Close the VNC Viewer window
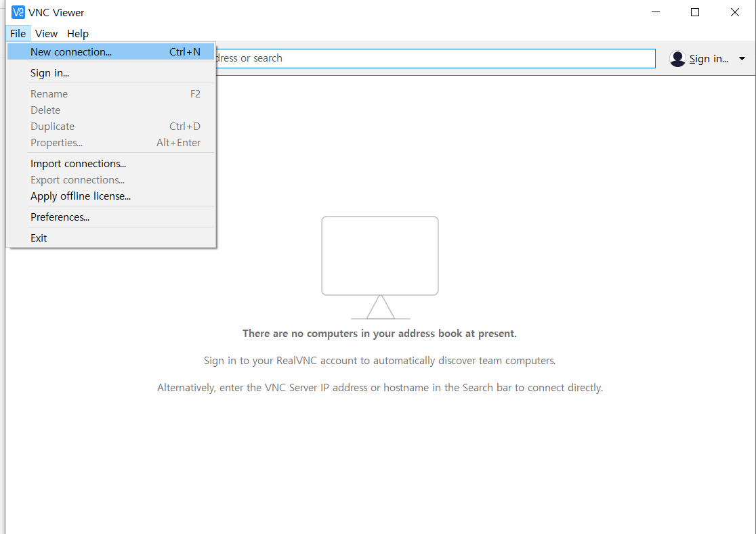This screenshot has width=756, height=534. tap(735, 12)
